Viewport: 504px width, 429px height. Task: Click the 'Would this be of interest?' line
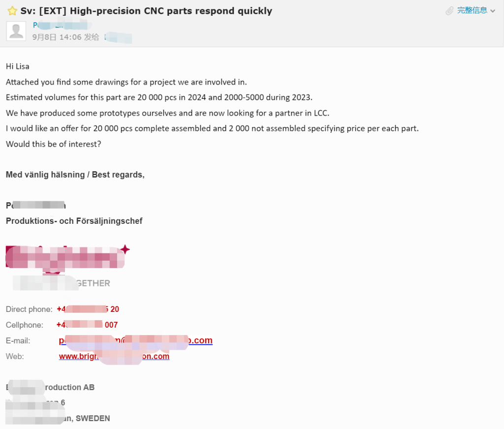point(53,144)
